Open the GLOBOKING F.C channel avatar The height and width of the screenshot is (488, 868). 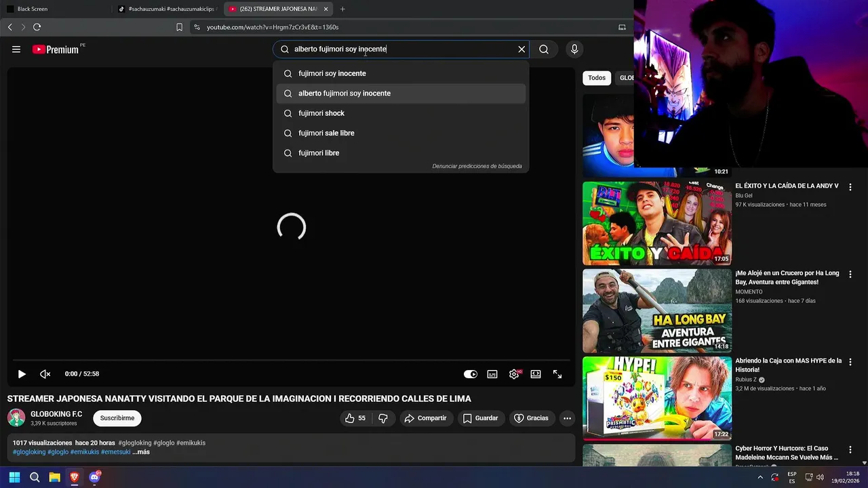click(x=16, y=418)
